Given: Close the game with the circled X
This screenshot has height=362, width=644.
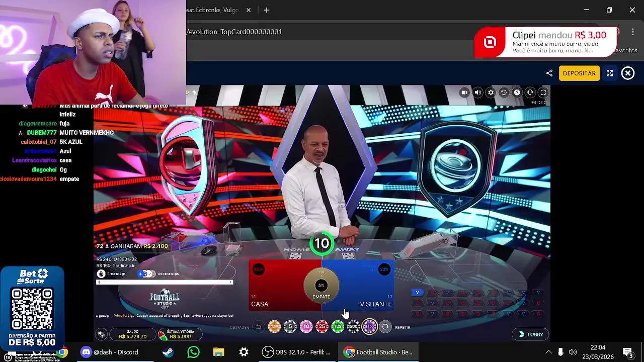Looking at the screenshot, I should (x=628, y=73).
